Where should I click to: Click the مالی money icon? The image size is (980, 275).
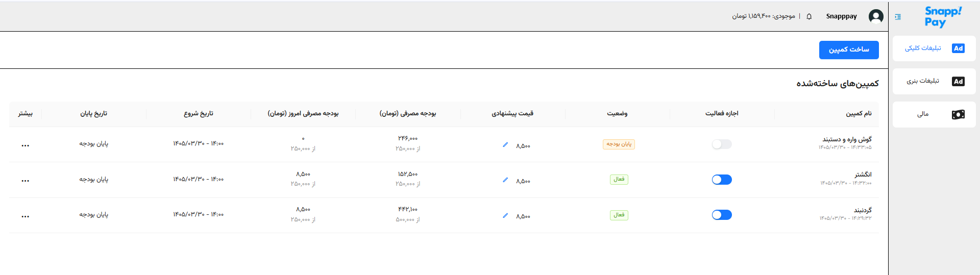click(958, 114)
